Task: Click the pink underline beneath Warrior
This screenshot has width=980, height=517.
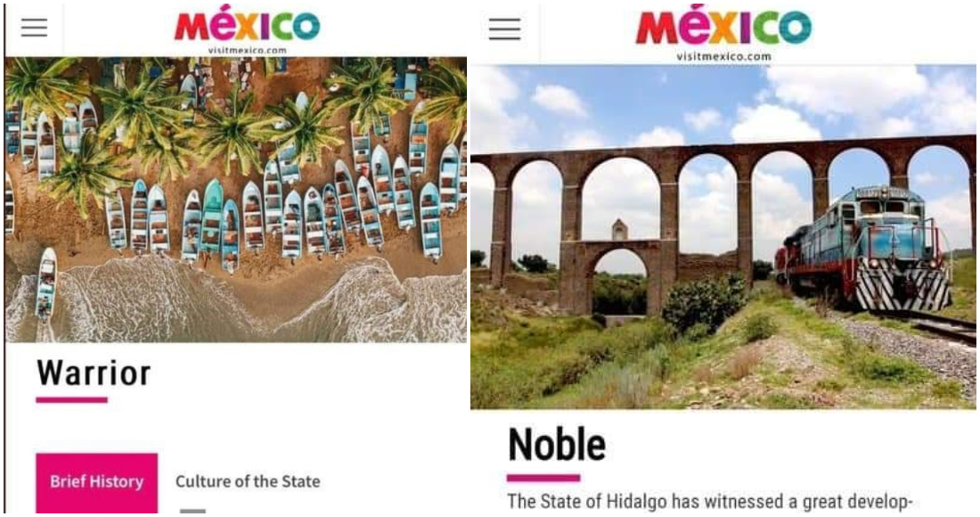Action: (x=71, y=400)
